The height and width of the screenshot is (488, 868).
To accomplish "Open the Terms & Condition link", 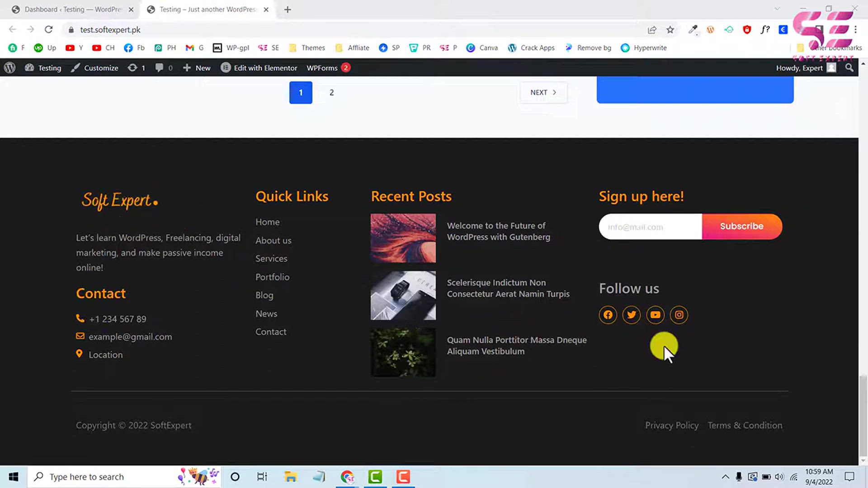I will click(x=745, y=425).
